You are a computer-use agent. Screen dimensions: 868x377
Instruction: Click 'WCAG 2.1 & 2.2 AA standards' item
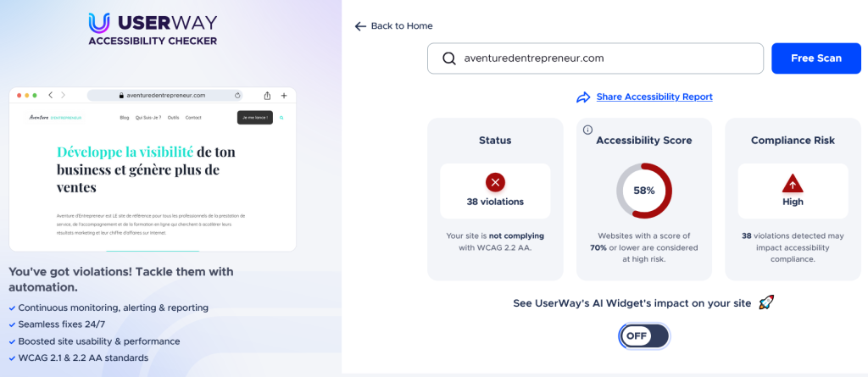pos(83,358)
